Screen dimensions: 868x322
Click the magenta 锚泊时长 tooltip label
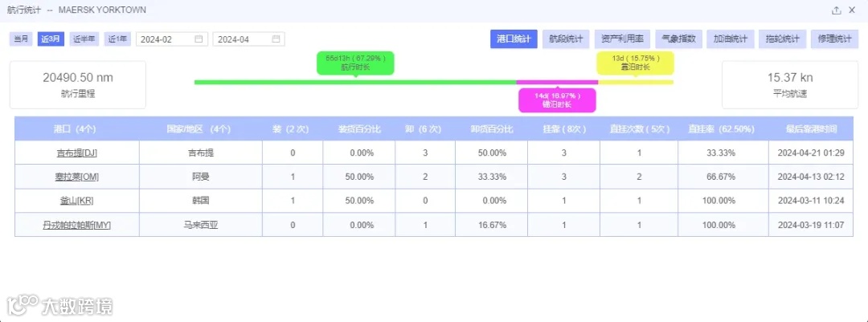coord(557,100)
